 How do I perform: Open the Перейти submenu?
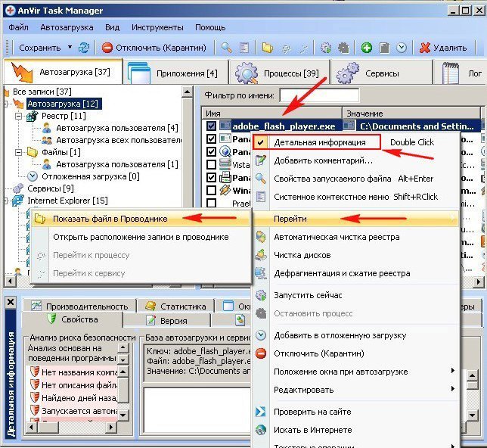click(x=355, y=219)
